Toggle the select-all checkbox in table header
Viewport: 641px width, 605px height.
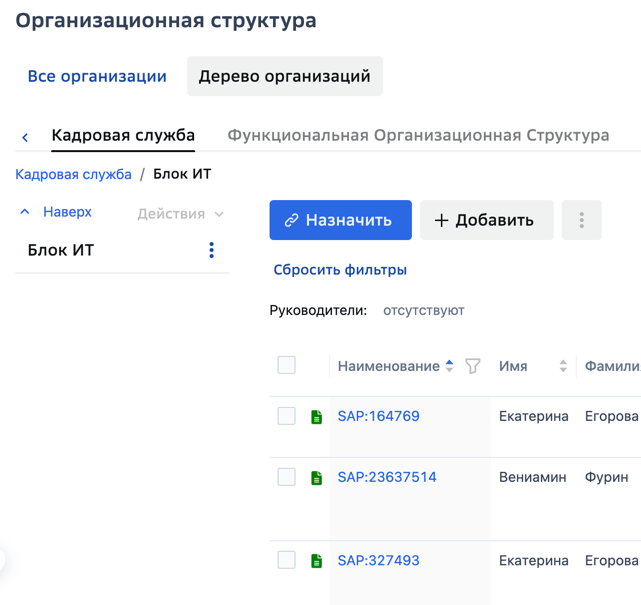click(x=287, y=365)
